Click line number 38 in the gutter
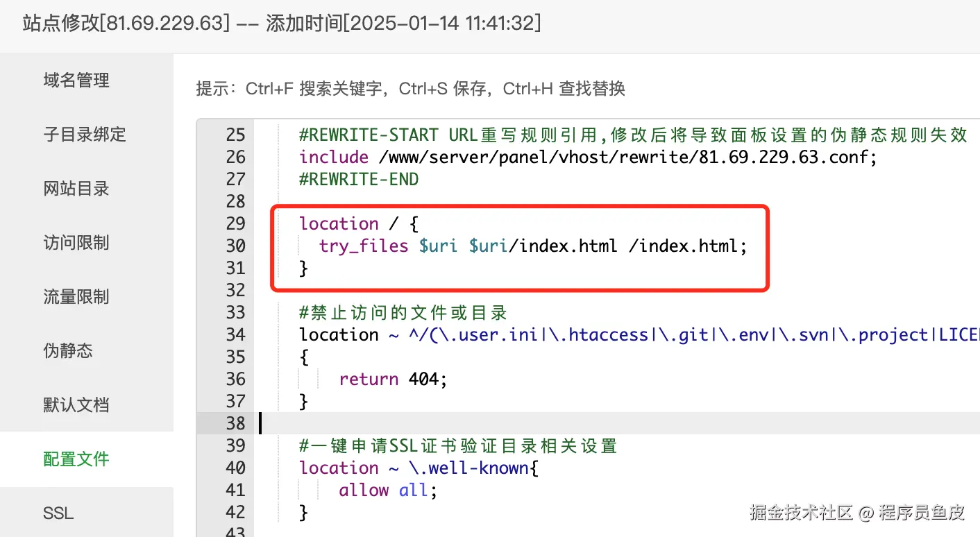The image size is (980, 537). (235, 423)
